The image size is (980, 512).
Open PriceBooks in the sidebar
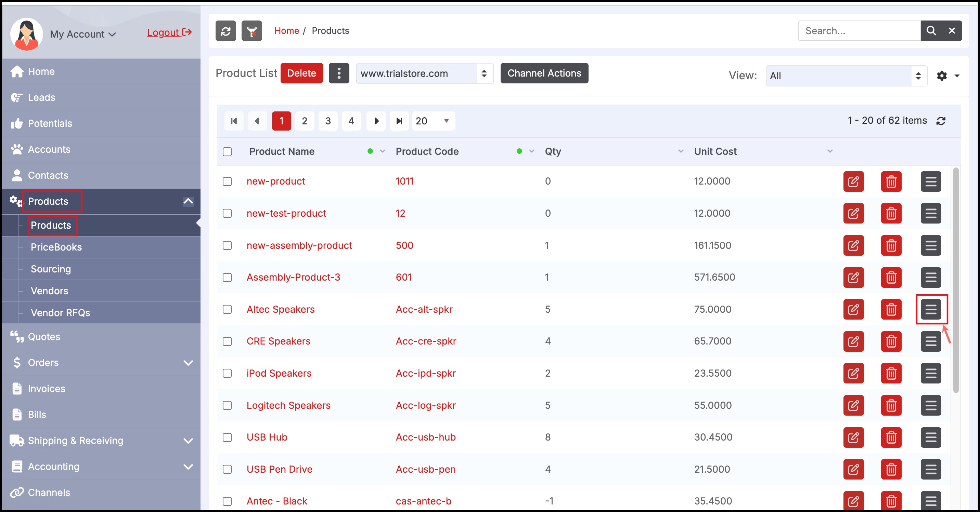point(56,247)
